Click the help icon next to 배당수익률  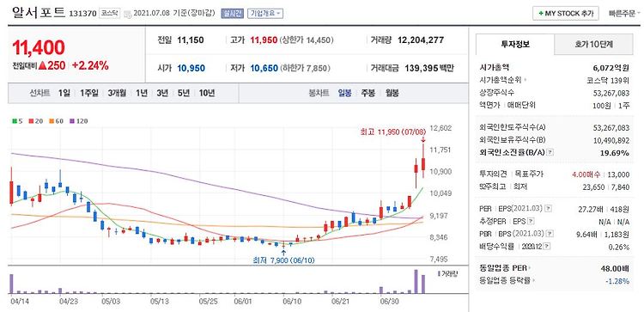548,247
